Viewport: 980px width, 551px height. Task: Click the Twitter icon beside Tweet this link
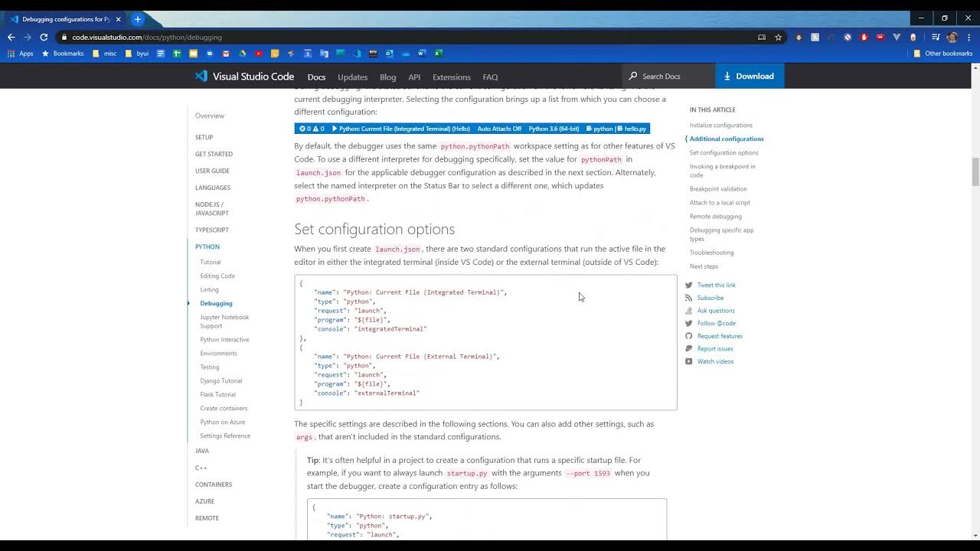pos(688,285)
